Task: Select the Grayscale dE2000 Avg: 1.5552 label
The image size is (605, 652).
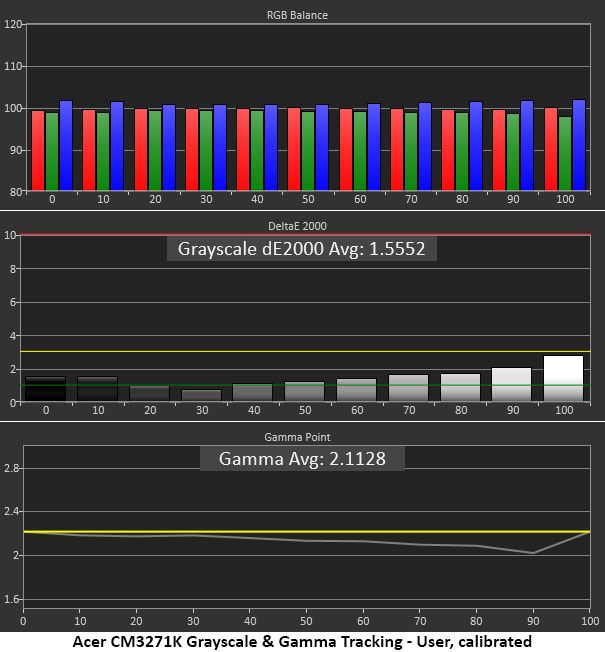Action: pos(301,249)
